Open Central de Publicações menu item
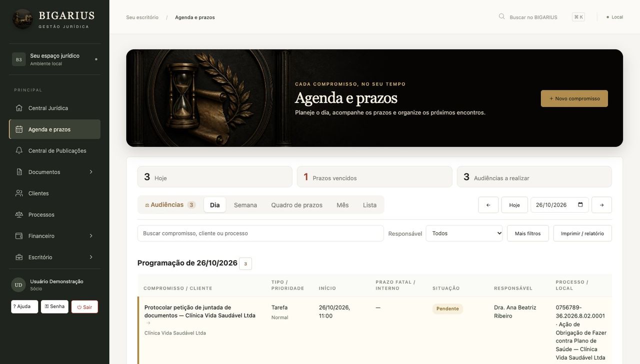Image resolution: width=640 pixels, height=364 pixels. (x=55, y=150)
